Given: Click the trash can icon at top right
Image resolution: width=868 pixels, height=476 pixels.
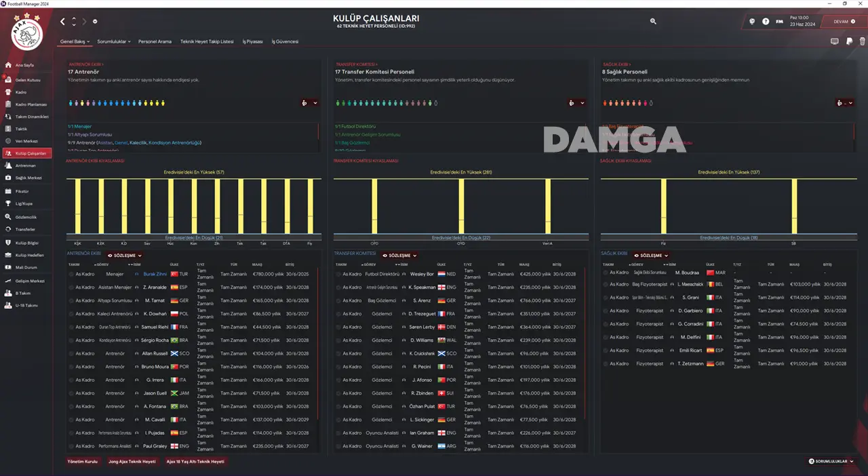Looking at the screenshot, I should click(x=862, y=41).
